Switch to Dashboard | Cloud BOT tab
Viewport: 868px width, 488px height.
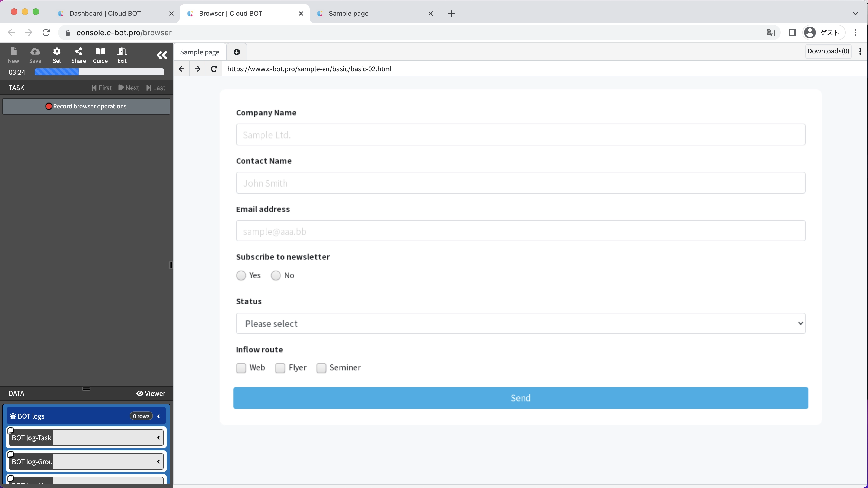click(105, 14)
